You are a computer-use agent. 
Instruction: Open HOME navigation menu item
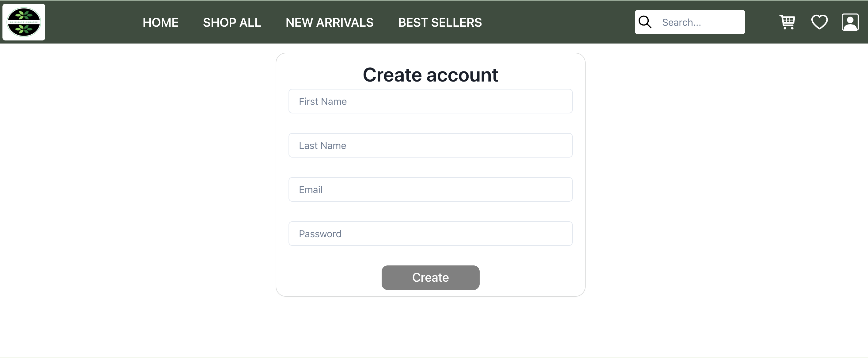click(160, 22)
